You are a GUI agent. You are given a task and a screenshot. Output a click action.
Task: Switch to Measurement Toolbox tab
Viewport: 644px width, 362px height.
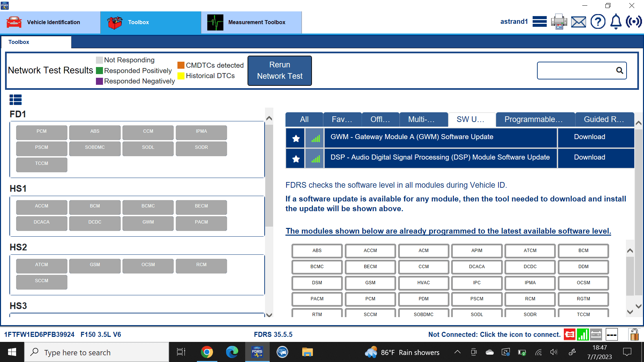pyautogui.click(x=251, y=22)
